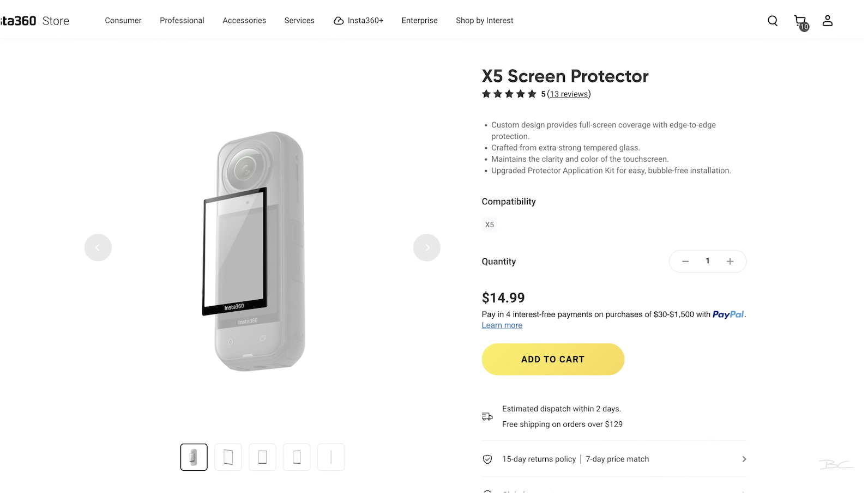The image size is (868, 497).
Task: Open the Accessories menu
Action: click(244, 21)
